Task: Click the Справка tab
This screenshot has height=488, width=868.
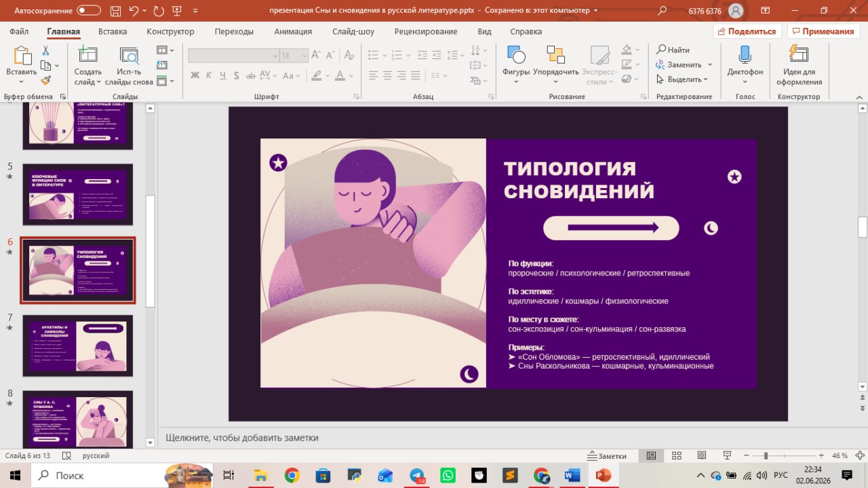Action: pyautogui.click(x=526, y=31)
